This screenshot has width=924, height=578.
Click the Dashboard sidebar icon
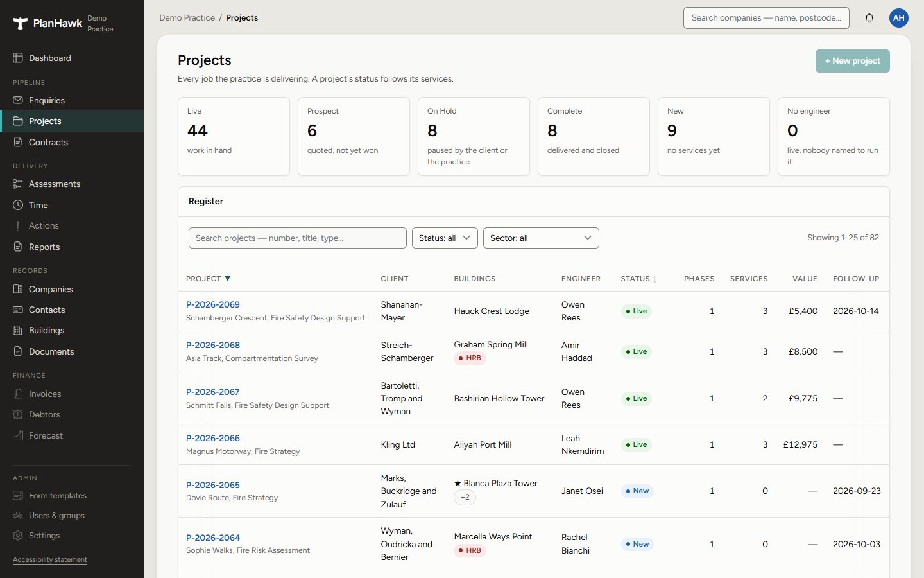(18, 58)
